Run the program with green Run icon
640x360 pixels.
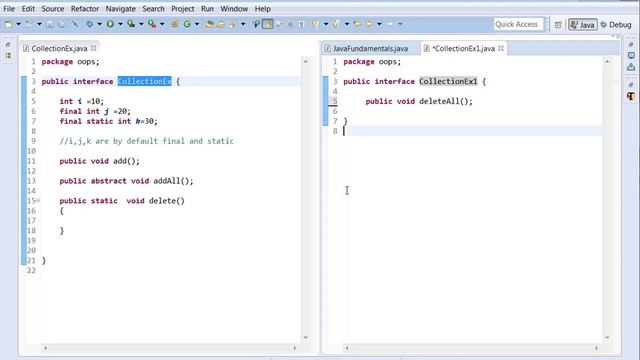(x=110, y=24)
